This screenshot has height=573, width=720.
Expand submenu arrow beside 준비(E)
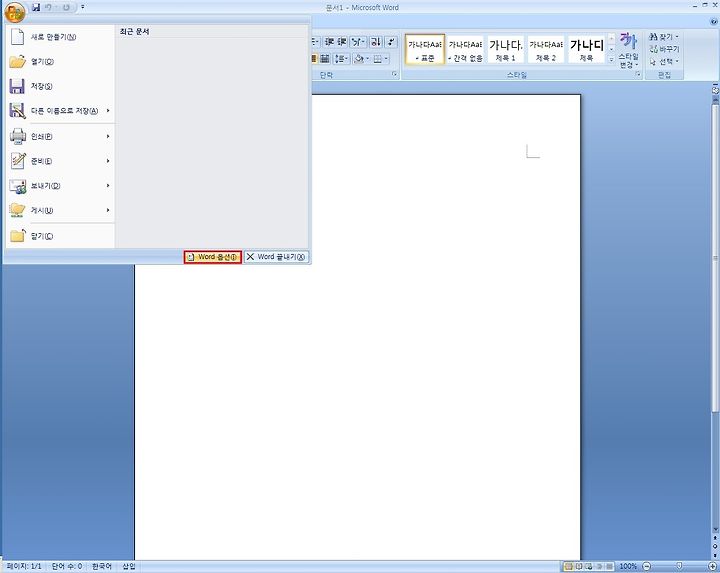click(108, 161)
